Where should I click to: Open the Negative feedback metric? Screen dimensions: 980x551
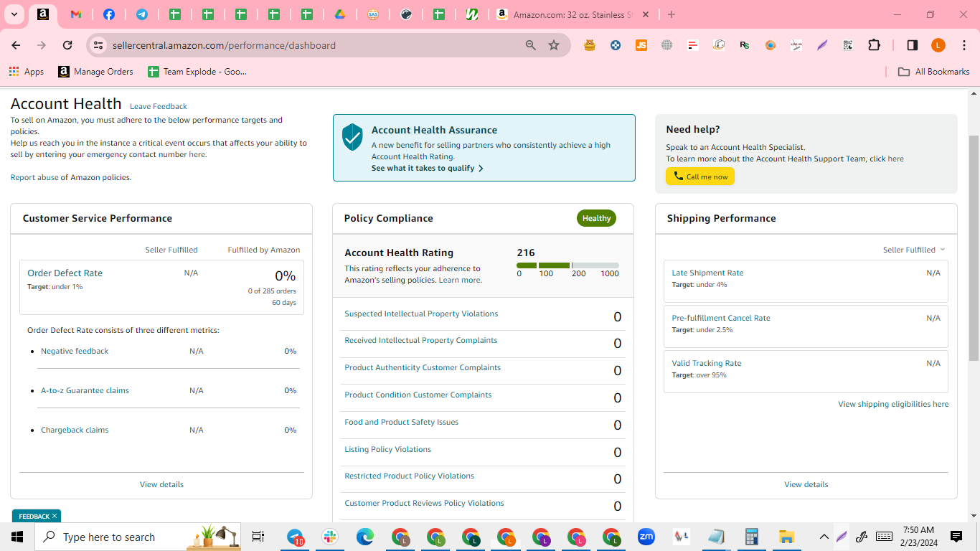pyautogui.click(x=75, y=351)
